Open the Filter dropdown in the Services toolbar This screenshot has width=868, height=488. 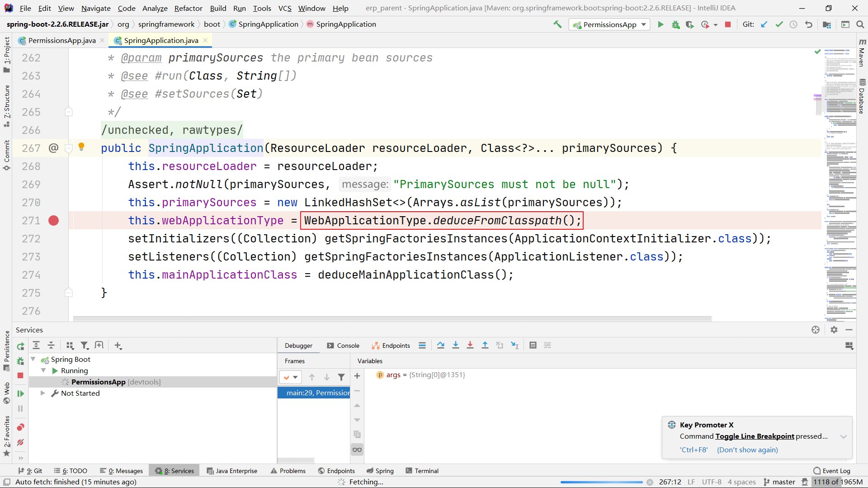click(85, 346)
